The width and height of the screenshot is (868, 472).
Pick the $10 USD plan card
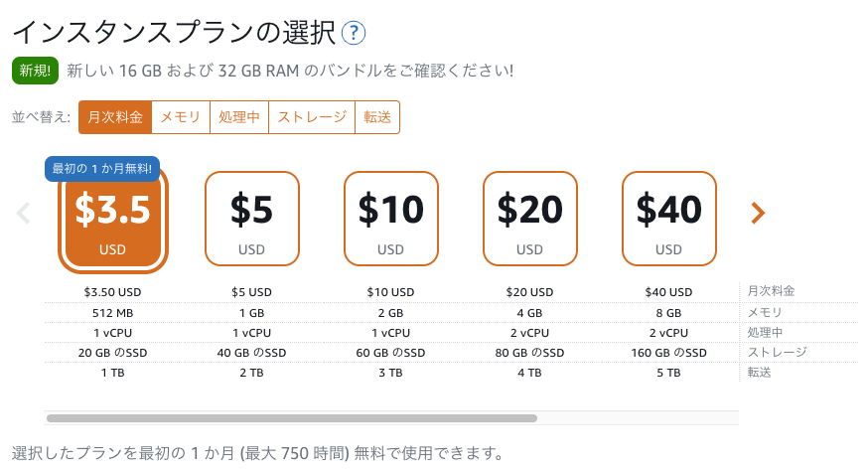pos(391,219)
